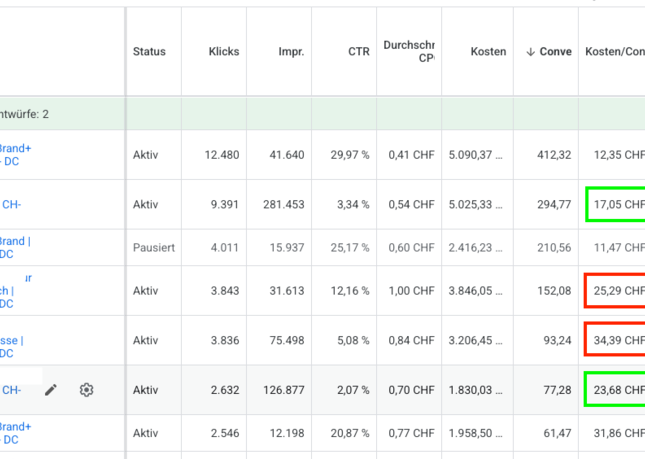This screenshot has width=645, height=459.
Task: Open the CH- campaign with 9.391 clicks
Action: tap(11, 204)
